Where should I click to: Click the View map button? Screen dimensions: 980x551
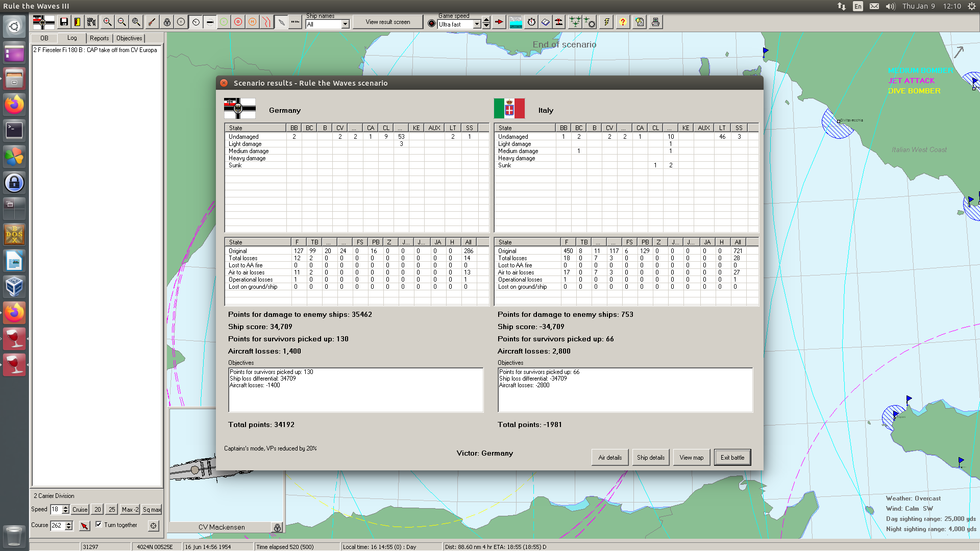(x=692, y=458)
